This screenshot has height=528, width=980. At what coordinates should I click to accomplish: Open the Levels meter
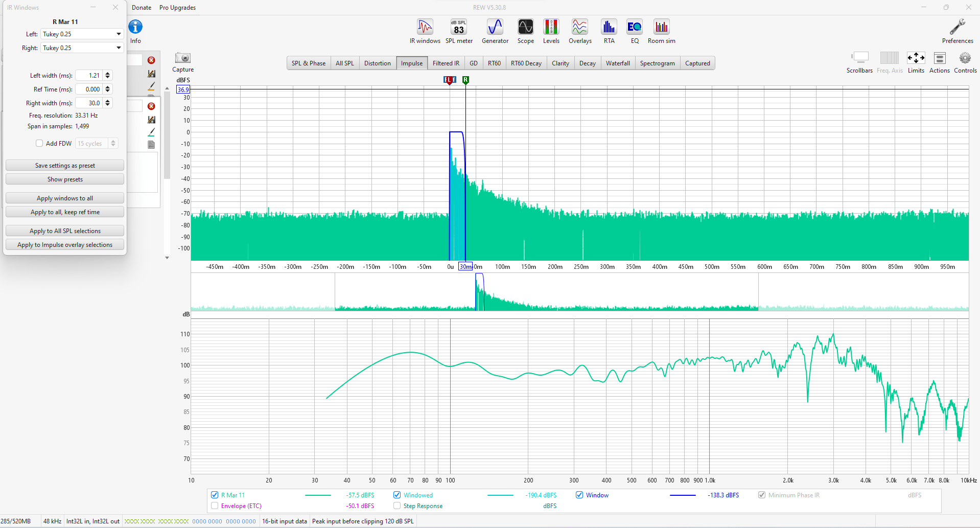coord(551,31)
